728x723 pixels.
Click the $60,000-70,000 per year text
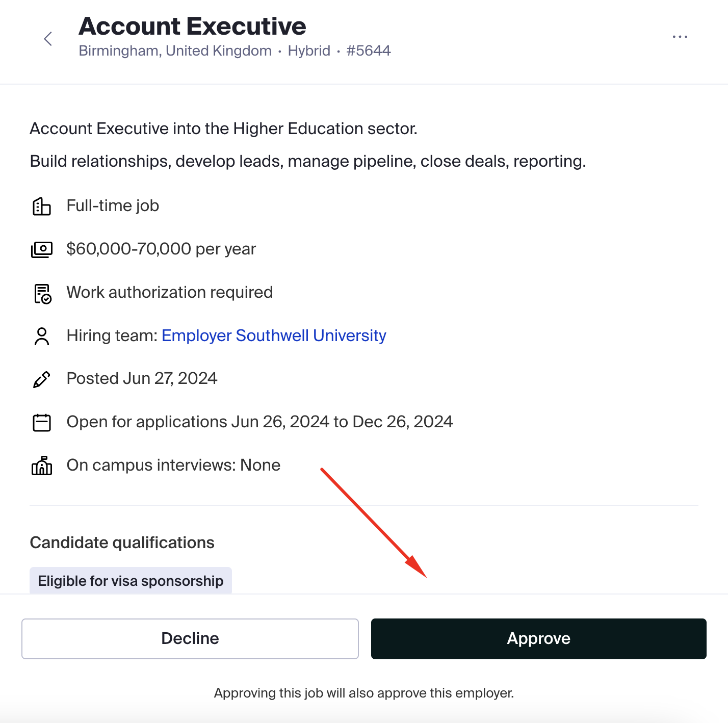tap(161, 249)
